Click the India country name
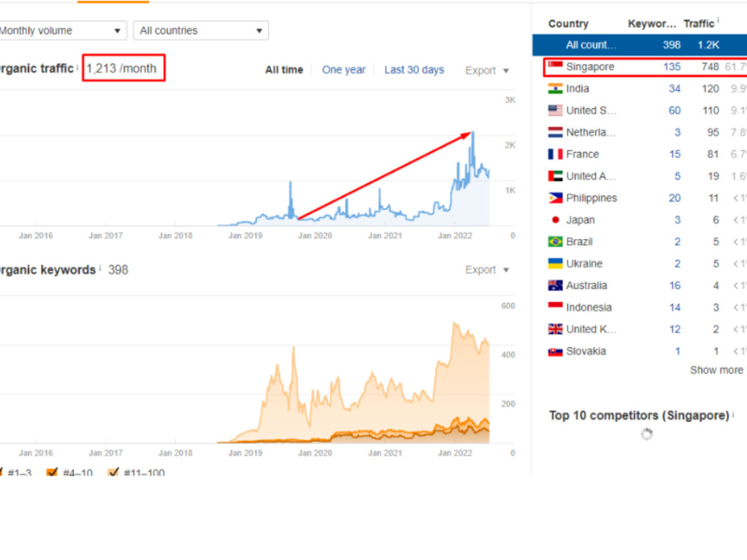Viewport: 747px width, 560px height. click(577, 89)
